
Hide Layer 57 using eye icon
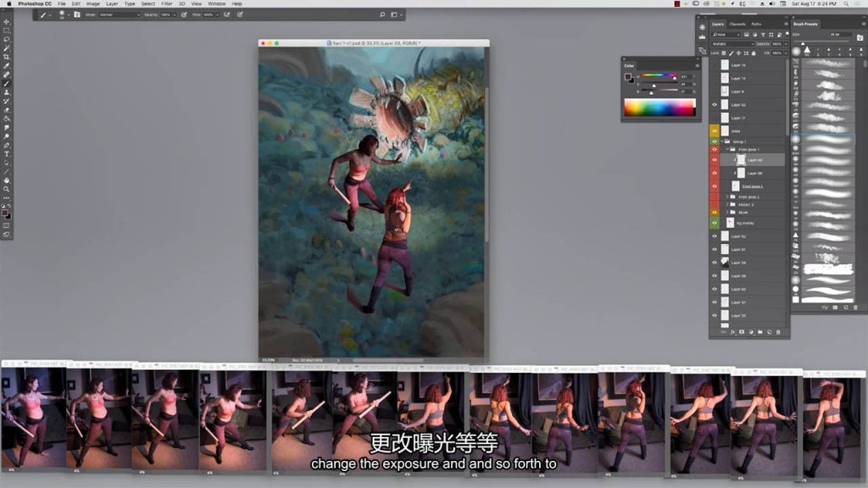tap(715, 302)
